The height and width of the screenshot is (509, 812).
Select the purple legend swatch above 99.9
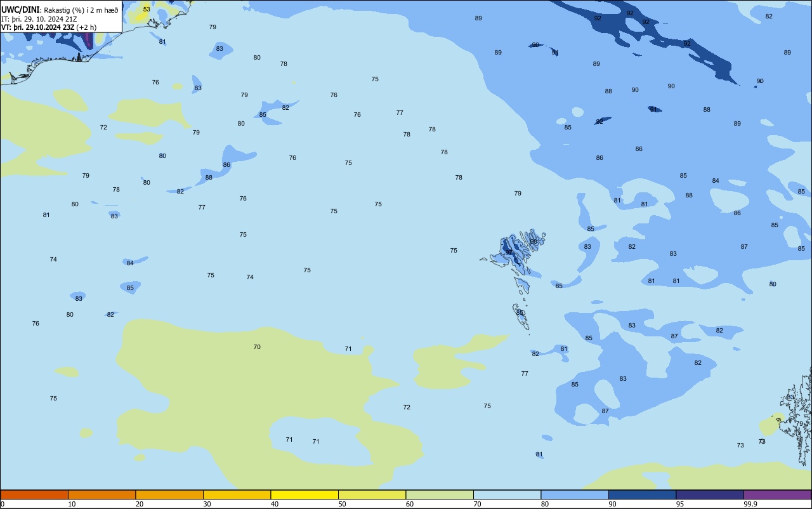pyautogui.click(x=777, y=494)
